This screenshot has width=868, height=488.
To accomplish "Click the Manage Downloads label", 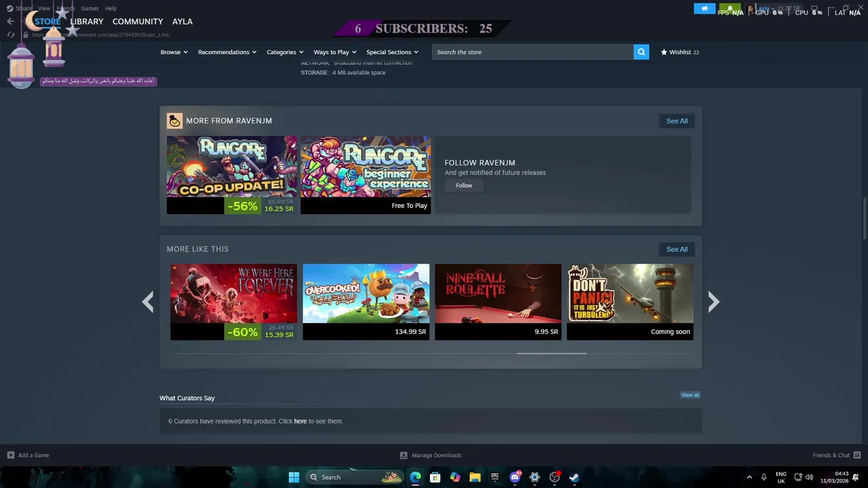I will click(x=437, y=455).
